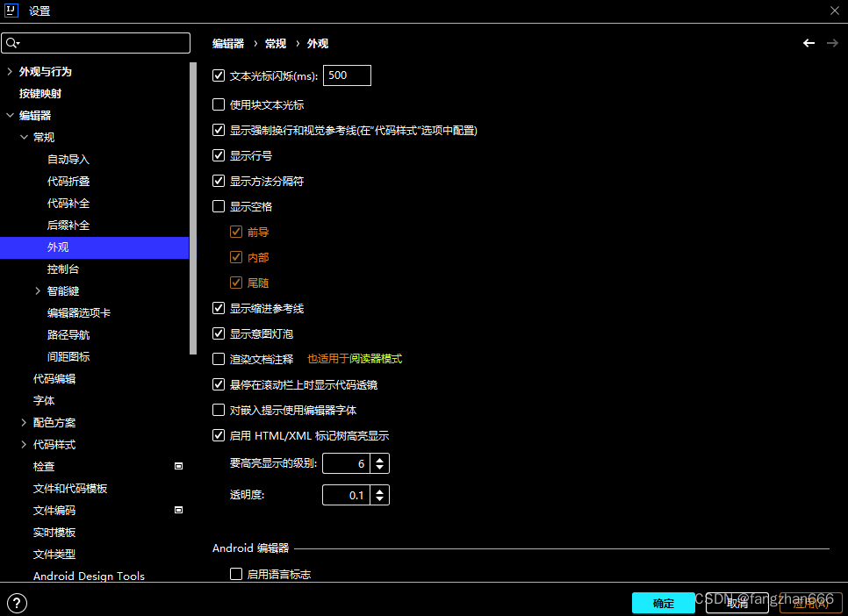Image resolution: width=848 pixels, height=616 pixels.
Task: Toggle the 尾随 checkbox
Action: 236,283
